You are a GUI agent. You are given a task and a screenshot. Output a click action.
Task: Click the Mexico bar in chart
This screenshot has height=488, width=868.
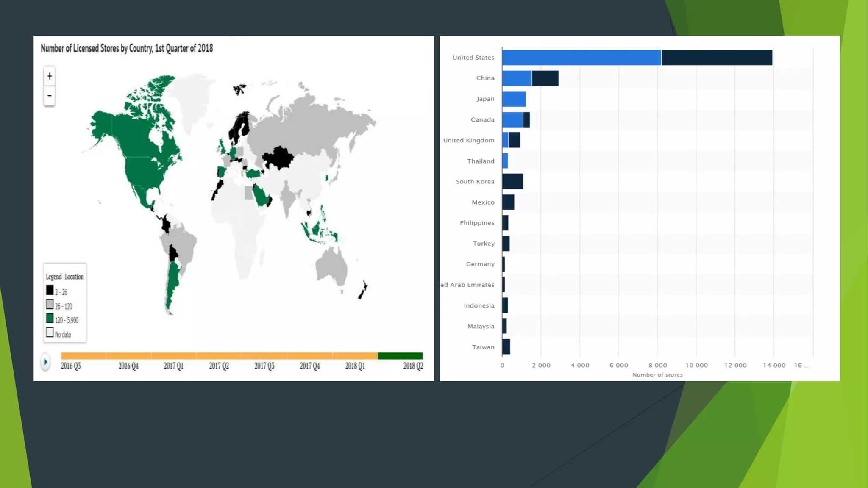coord(508,202)
